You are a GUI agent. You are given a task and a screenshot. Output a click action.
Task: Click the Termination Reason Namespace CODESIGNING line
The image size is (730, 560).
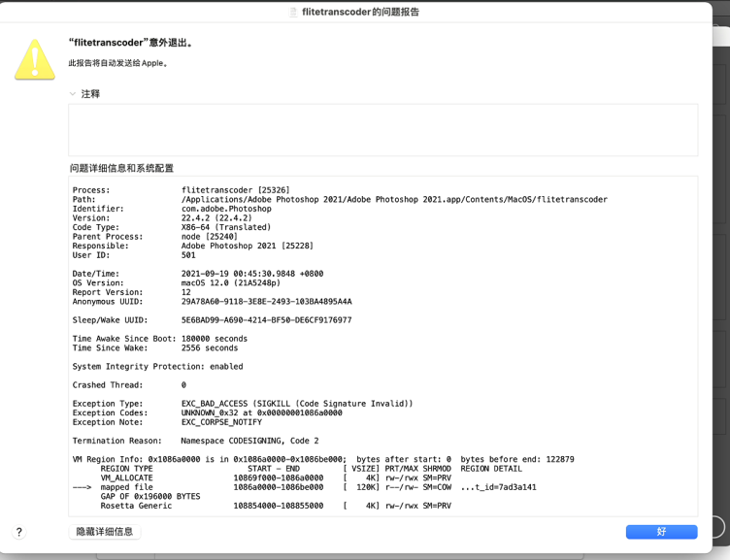point(195,442)
